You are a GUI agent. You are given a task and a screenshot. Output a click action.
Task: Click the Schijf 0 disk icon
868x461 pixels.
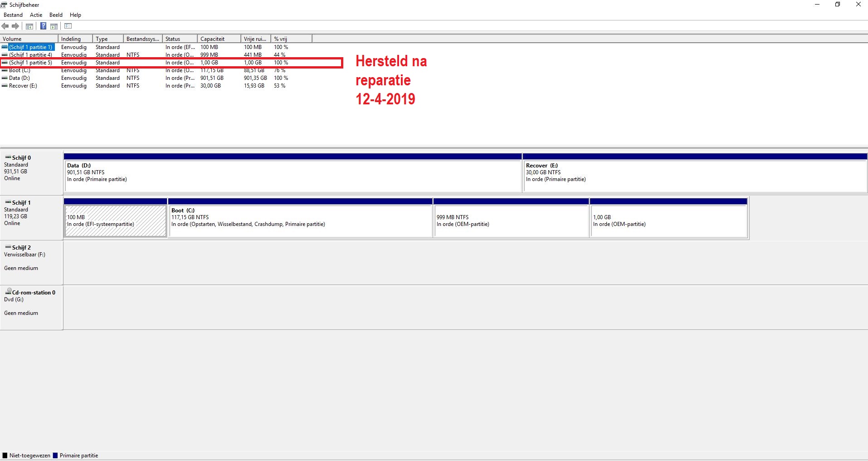pyautogui.click(x=8, y=157)
